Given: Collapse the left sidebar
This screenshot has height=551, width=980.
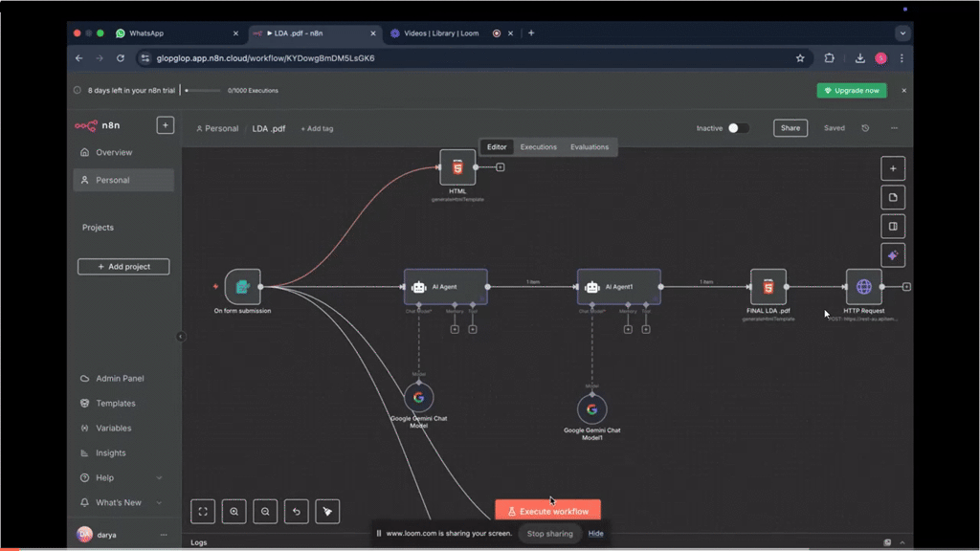Looking at the screenshot, I should (181, 337).
